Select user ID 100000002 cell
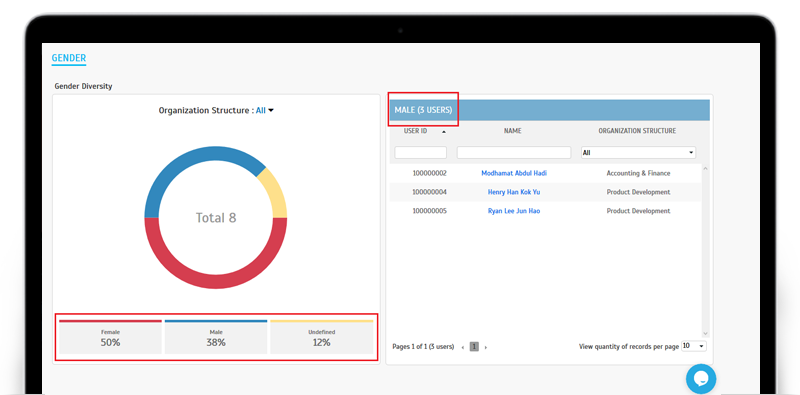 pyautogui.click(x=430, y=173)
